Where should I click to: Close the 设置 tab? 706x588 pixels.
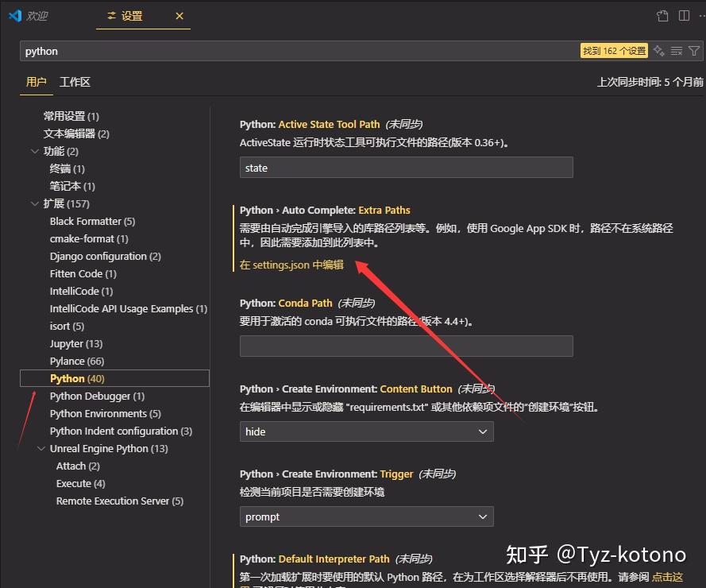[179, 15]
